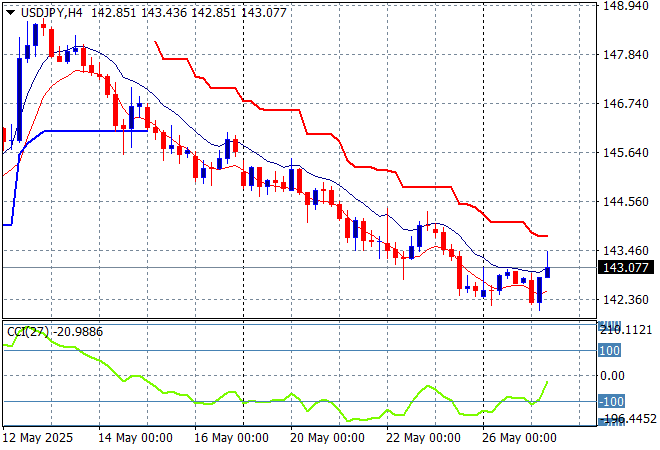Click the CCI -100 level label
The width and height of the screenshot is (660, 450).
pos(612,401)
